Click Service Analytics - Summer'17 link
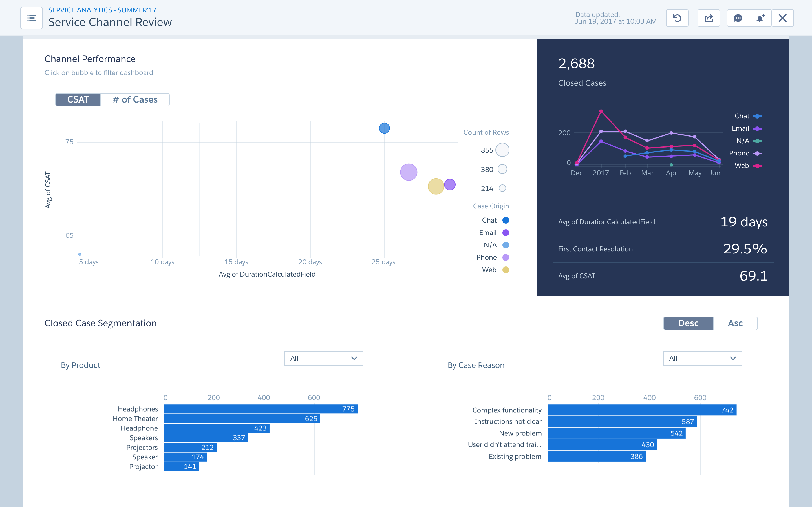The height and width of the screenshot is (507, 812). click(102, 10)
